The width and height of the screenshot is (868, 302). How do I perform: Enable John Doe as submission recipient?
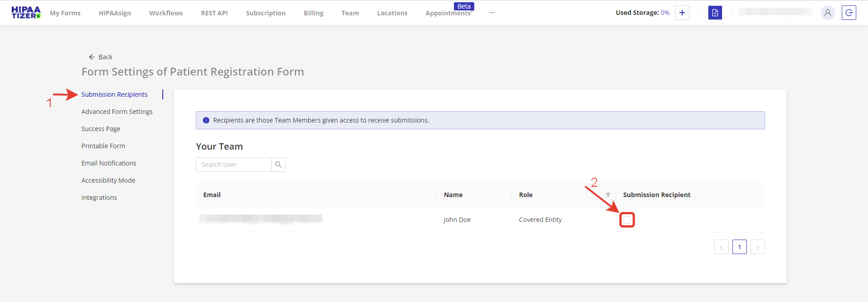(x=627, y=220)
